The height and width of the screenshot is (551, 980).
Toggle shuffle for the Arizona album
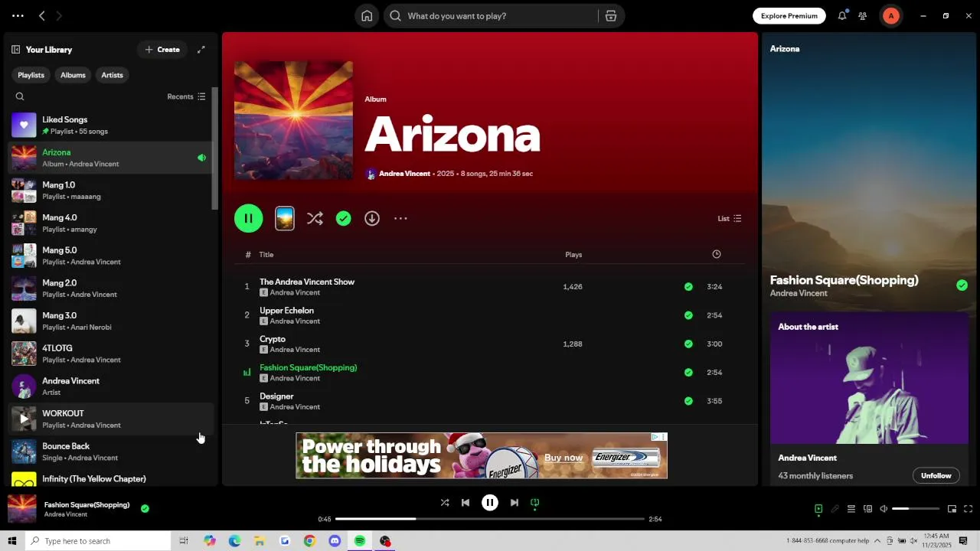click(x=315, y=219)
